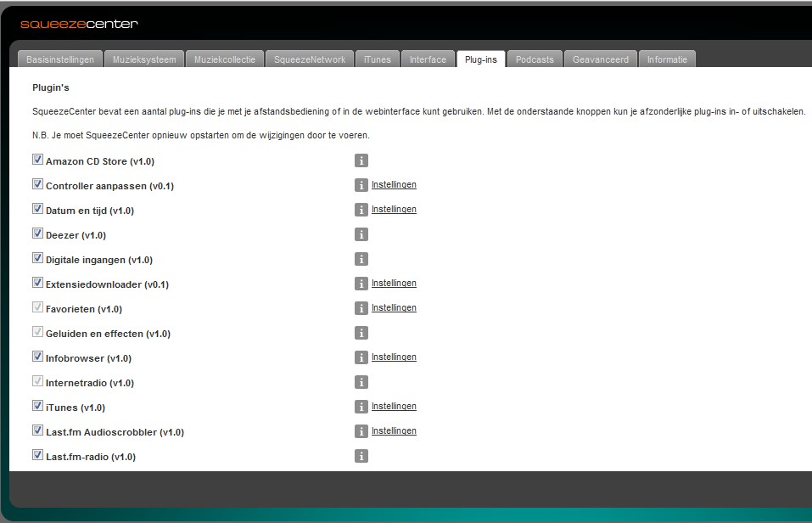
Task: Switch to the Basisinstellingen tab
Action: (60, 59)
